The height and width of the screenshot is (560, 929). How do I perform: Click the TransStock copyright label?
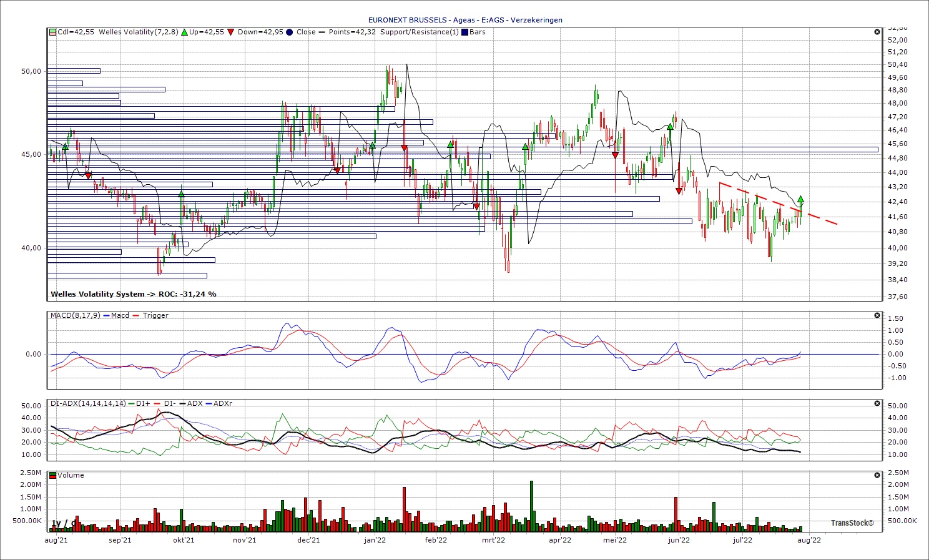tap(852, 523)
